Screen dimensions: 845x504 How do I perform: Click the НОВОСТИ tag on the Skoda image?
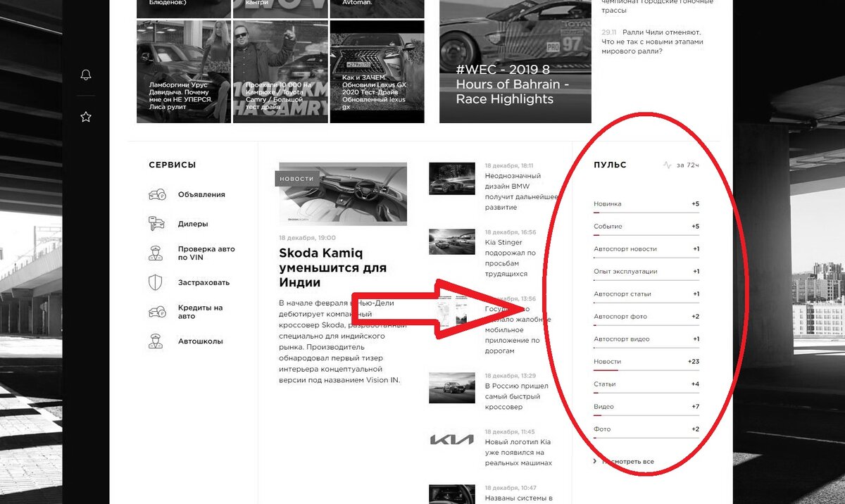(x=296, y=179)
